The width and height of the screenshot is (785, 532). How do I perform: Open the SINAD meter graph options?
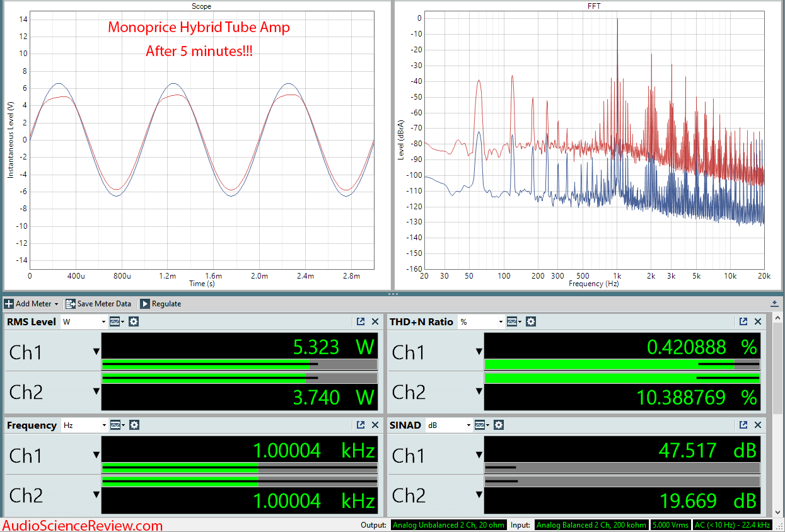[482, 425]
